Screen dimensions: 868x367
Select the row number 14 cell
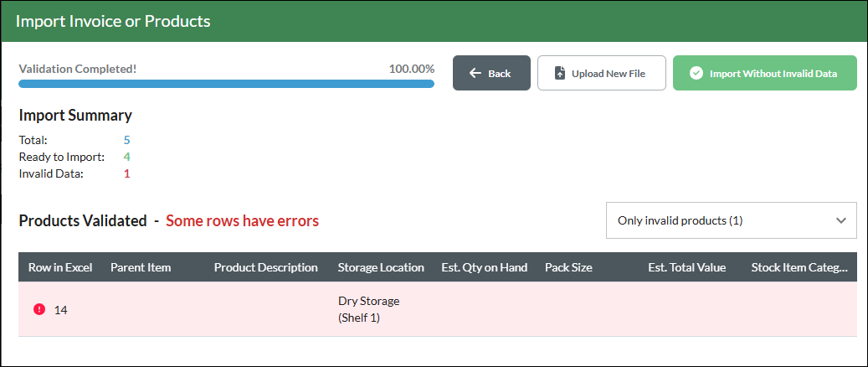point(61,310)
